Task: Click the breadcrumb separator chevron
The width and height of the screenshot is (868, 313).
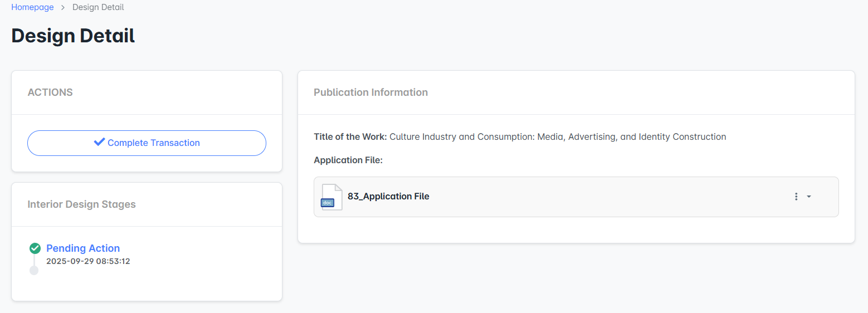Action: (x=63, y=8)
